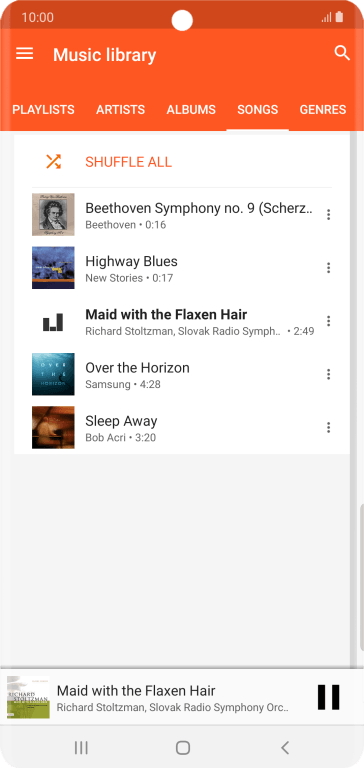
Task: Play the song Highway Blues
Action: [x=131, y=262]
